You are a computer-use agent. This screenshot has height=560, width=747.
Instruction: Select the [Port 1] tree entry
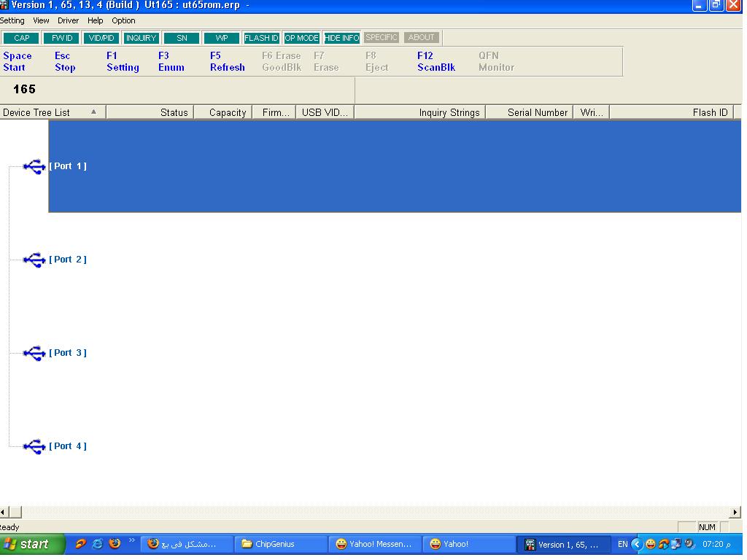pos(68,166)
